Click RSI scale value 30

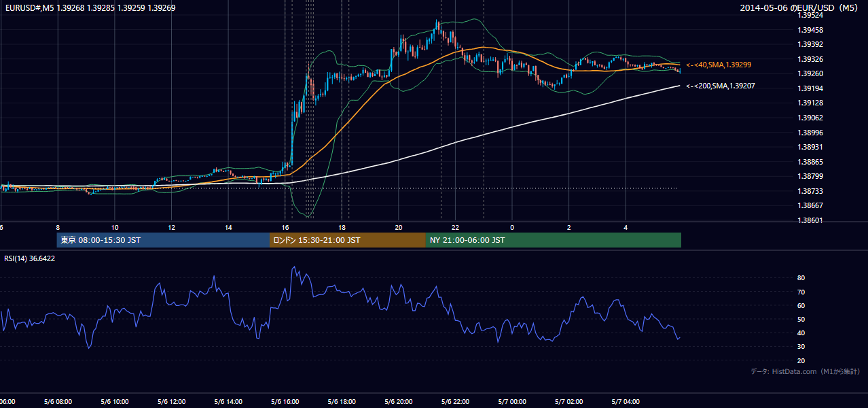pyautogui.click(x=801, y=347)
